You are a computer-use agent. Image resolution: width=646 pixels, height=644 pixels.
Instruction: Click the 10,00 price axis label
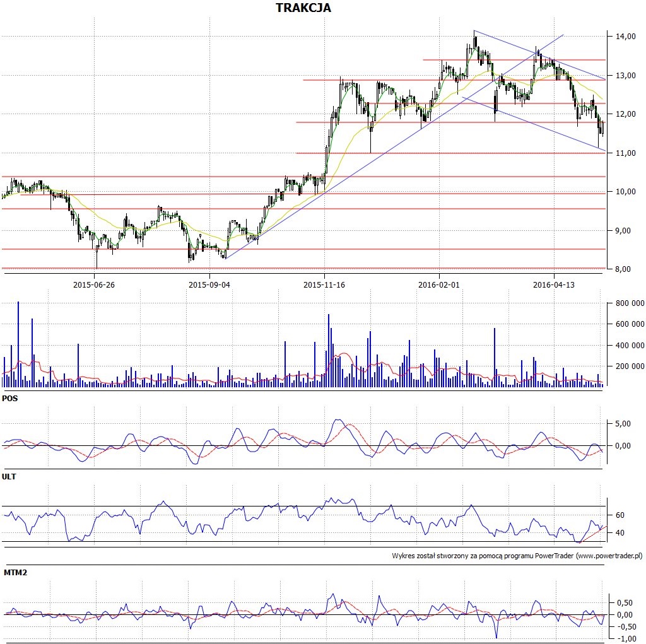625,192
